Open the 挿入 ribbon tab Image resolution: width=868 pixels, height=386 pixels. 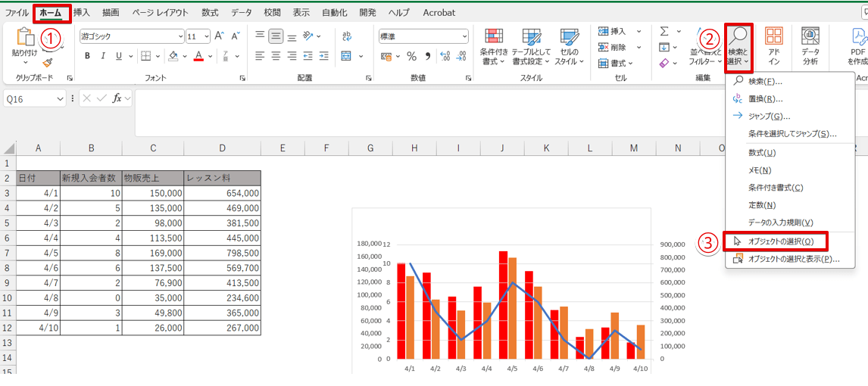[x=82, y=13]
